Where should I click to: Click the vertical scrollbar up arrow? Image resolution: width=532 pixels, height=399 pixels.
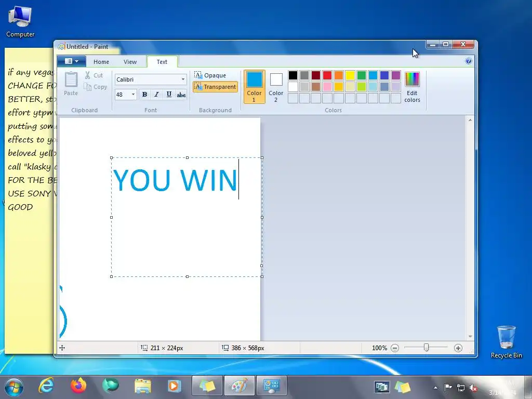470,120
